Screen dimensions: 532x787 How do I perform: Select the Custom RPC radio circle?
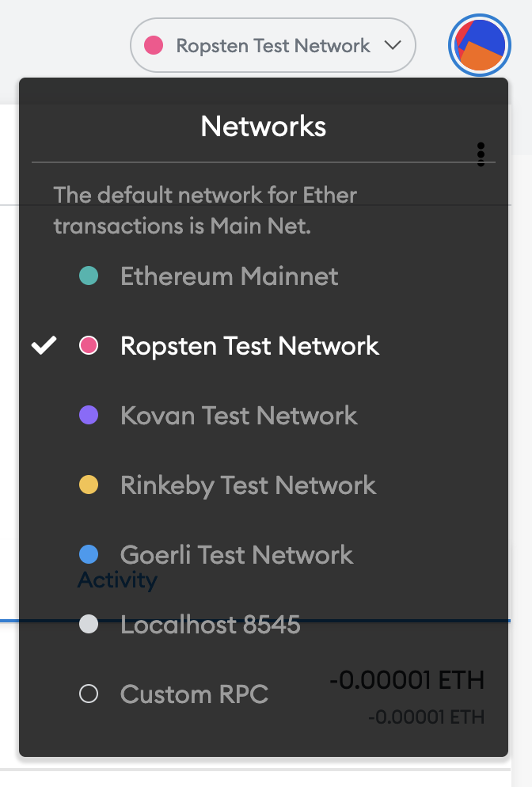click(89, 694)
